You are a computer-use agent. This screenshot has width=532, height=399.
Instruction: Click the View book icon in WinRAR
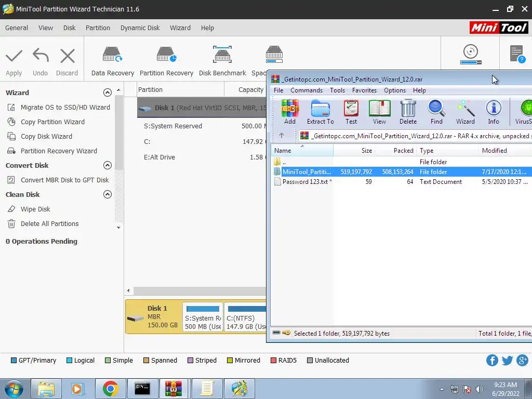[x=379, y=112]
